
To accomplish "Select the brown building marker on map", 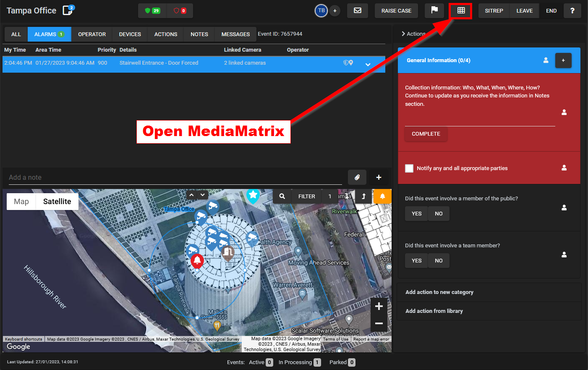I will pos(228,252).
